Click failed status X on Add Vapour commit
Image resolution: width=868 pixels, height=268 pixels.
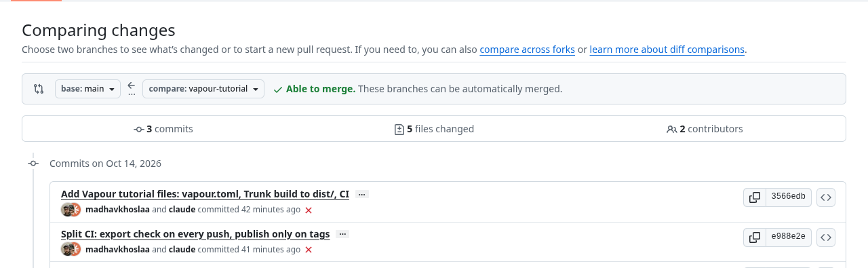point(309,210)
